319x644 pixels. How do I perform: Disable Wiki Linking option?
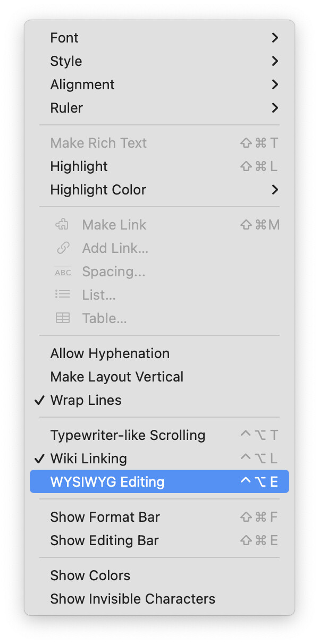pyautogui.click(x=159, y=459)
